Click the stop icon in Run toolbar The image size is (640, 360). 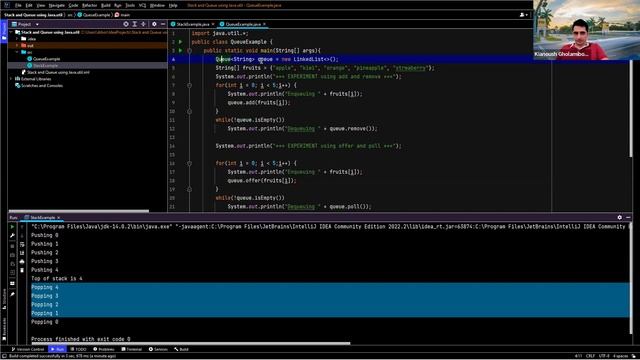pyautogui.click(x=12, y=246)
